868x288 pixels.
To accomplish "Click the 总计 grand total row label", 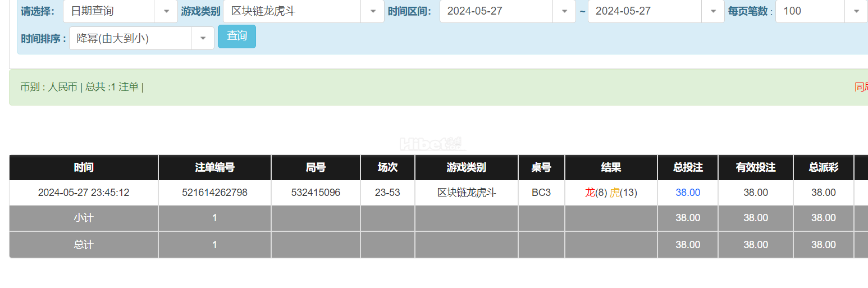I will [84, 245].
